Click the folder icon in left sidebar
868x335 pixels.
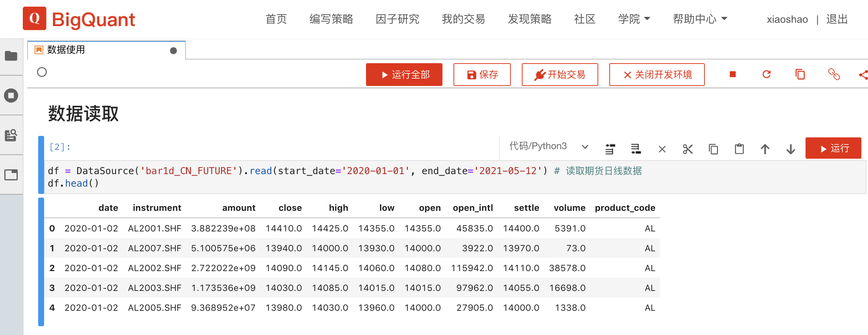11,56
